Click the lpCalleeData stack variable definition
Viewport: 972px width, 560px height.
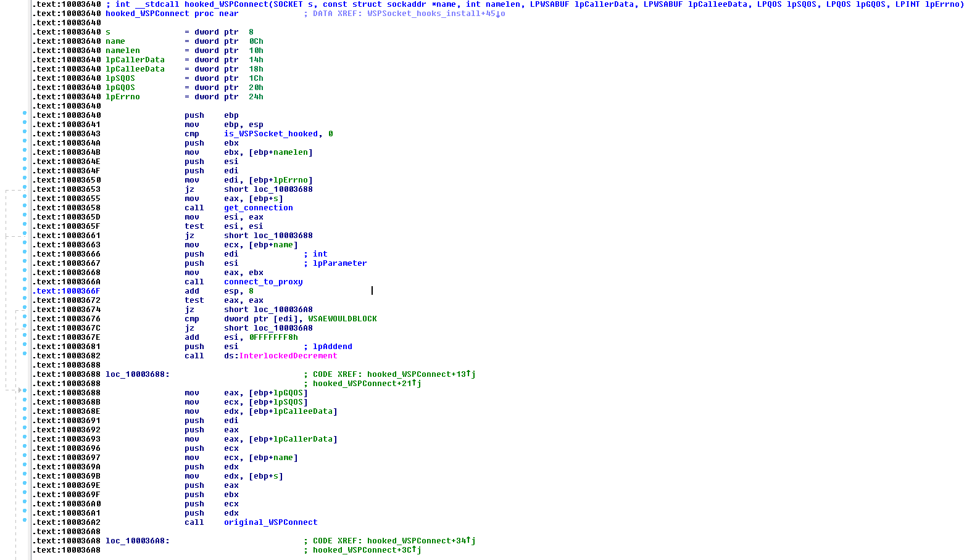[x=135, y=69]
